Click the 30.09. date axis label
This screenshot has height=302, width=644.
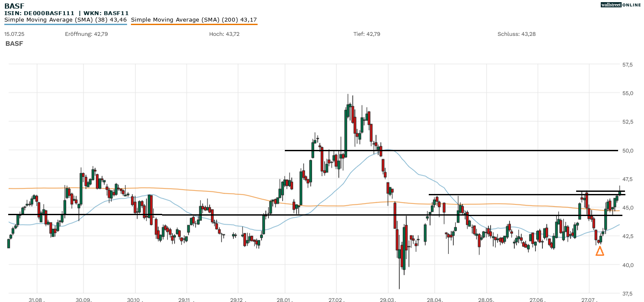click(83, 299)
